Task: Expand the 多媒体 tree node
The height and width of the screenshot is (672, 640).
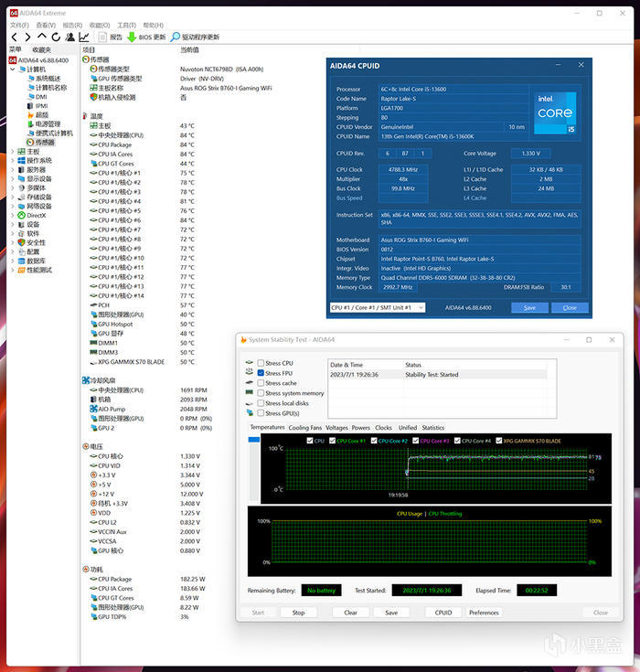Action: coord(13,188)
